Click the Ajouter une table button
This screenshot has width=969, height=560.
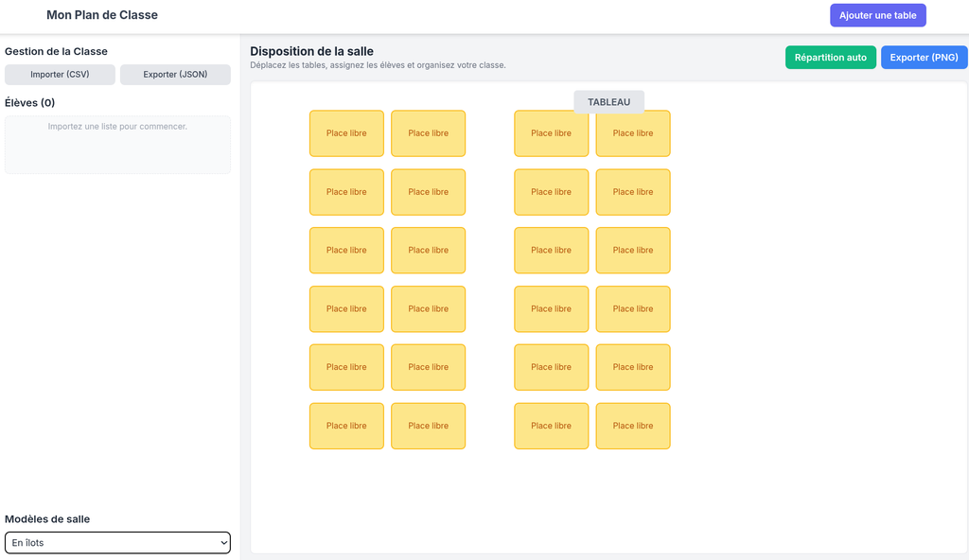(x=877, y=15)
